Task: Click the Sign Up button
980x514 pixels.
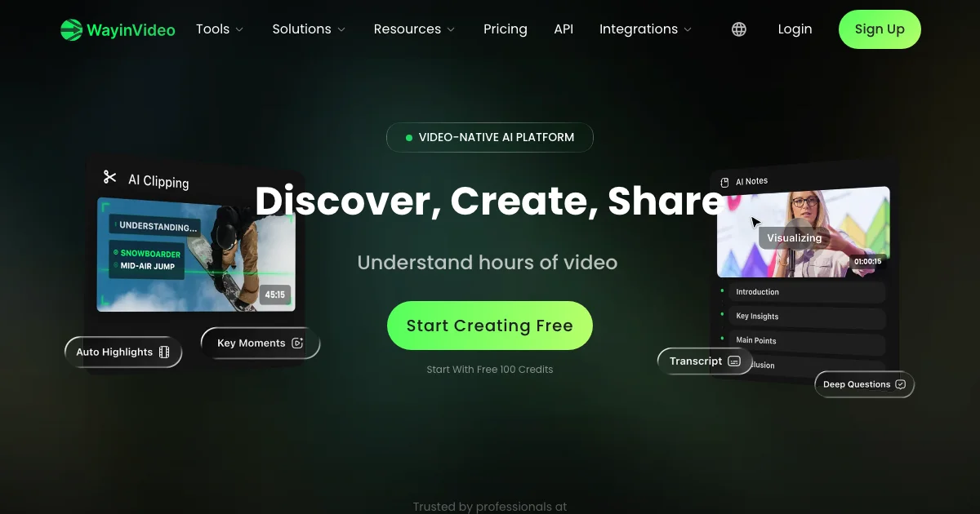Action: 880,29
